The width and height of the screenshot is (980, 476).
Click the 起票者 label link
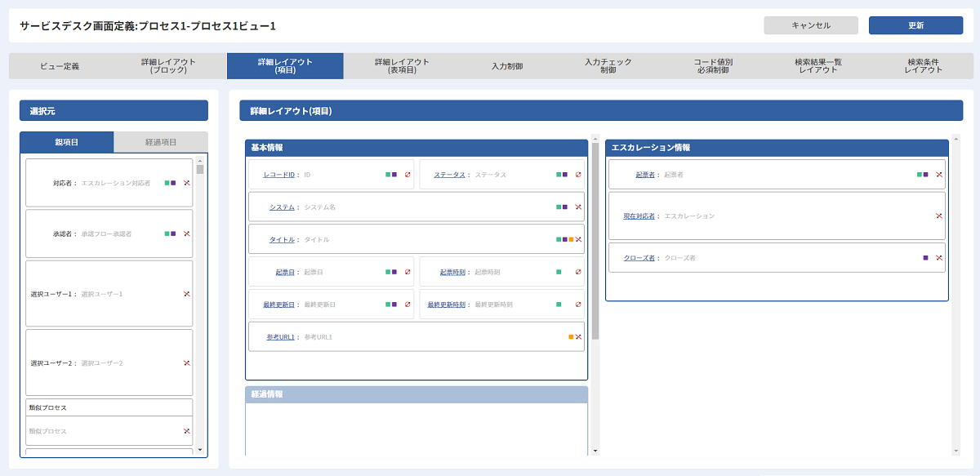pyautogui.click(x=645, y=175)
